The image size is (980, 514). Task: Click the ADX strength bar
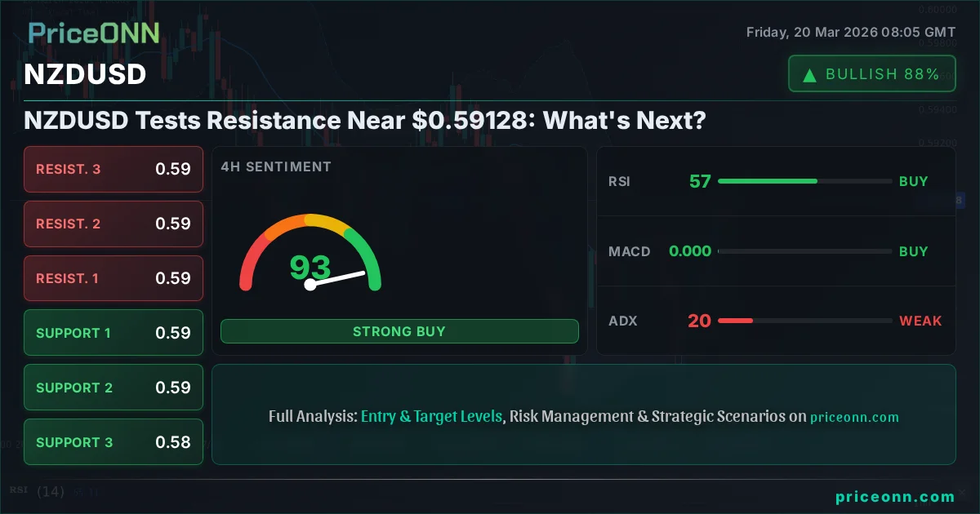point(804,321)
